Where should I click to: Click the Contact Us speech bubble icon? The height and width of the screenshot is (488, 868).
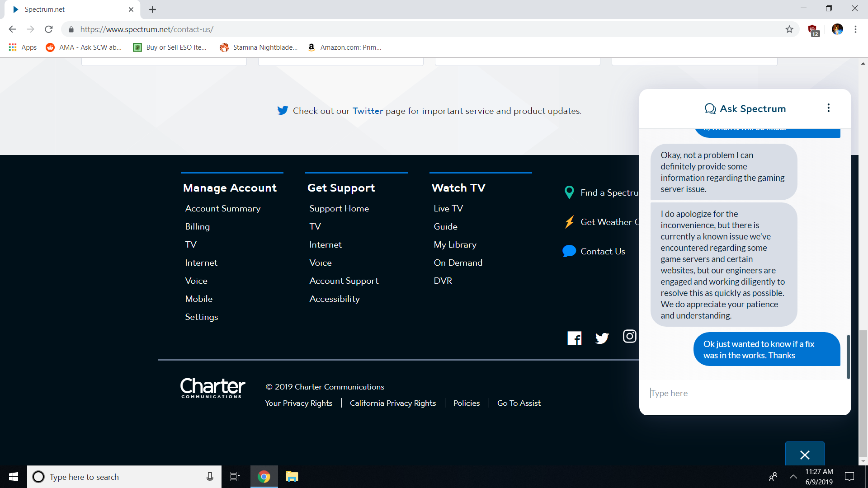coord(569,251)
